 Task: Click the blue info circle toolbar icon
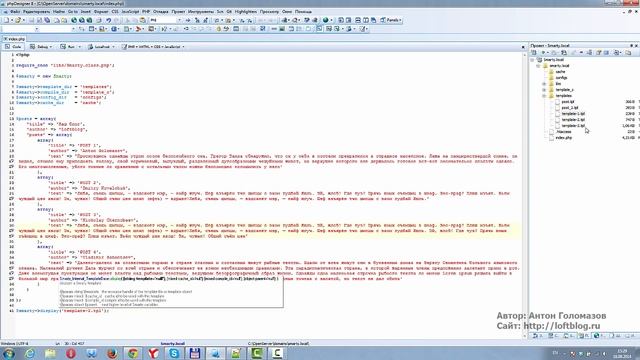click(x=114, y=29)
